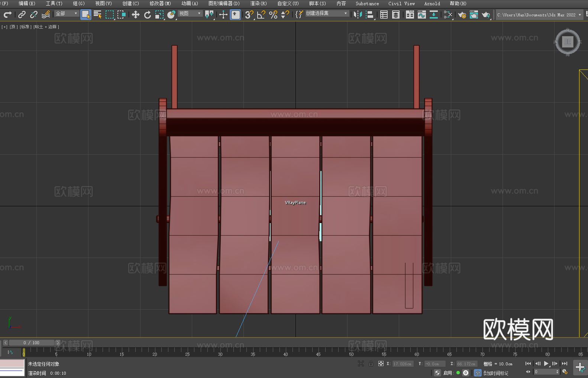Open Material Editor nodes icon
Screen dimensions: 588x378
pyautogui.click(x=448, y=14)
